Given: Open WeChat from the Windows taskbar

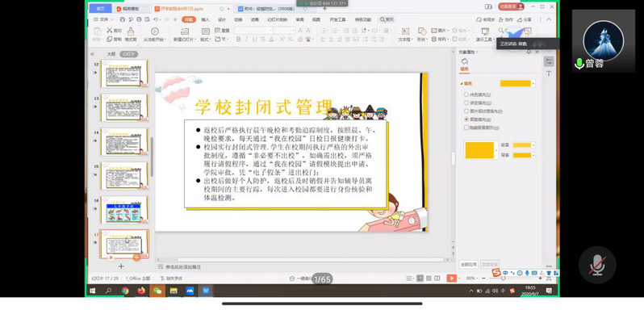Looking at the screenshot, I should (x=157, y=291).
